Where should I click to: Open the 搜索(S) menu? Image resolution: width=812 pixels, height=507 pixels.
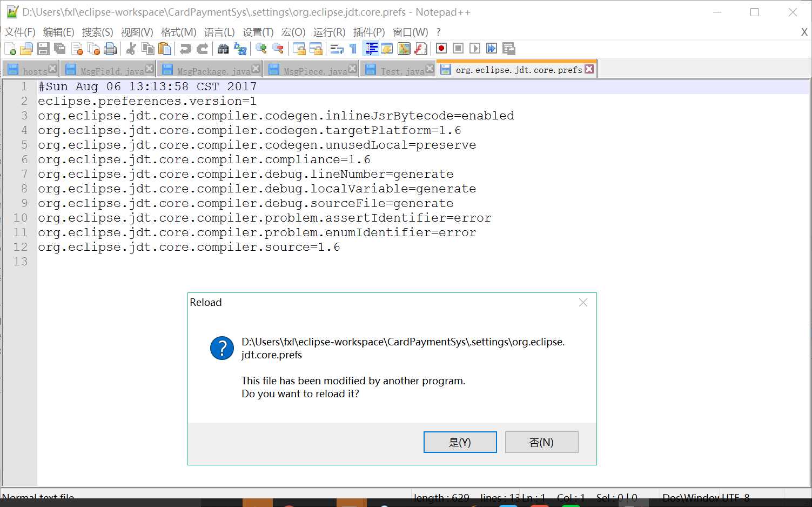[98, 32]
